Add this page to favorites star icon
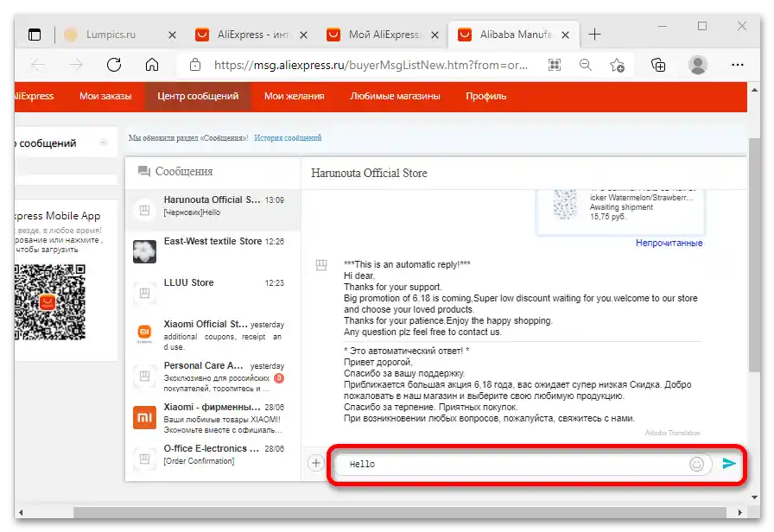Viewport: 774px width, 532px height. 617,65
